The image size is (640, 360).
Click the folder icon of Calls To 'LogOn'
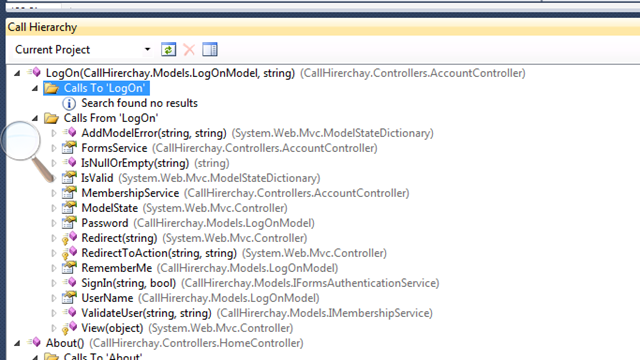[52, 88]
